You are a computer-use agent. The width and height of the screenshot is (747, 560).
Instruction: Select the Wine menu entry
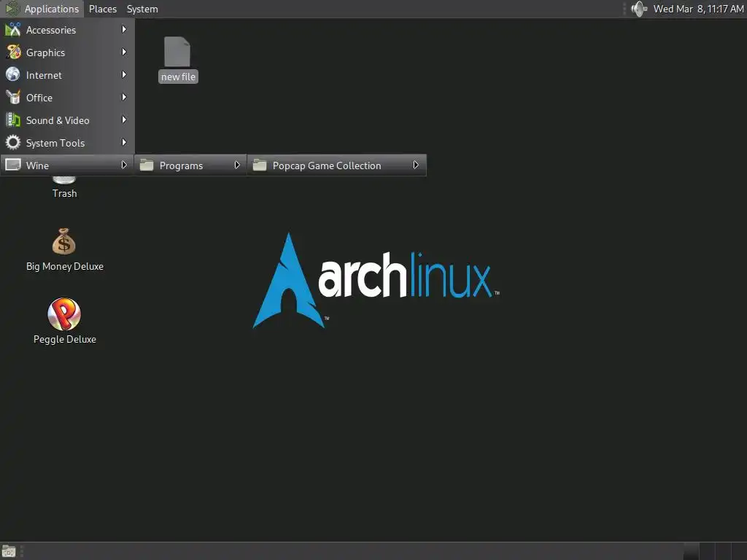tap(67, 166)
